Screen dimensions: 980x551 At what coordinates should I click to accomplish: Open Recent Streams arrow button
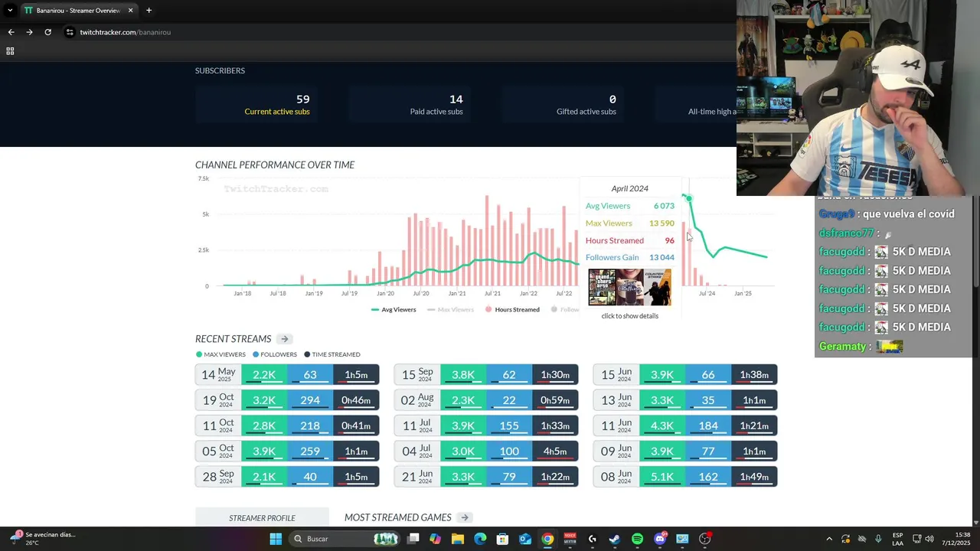[x=284, y=339]
